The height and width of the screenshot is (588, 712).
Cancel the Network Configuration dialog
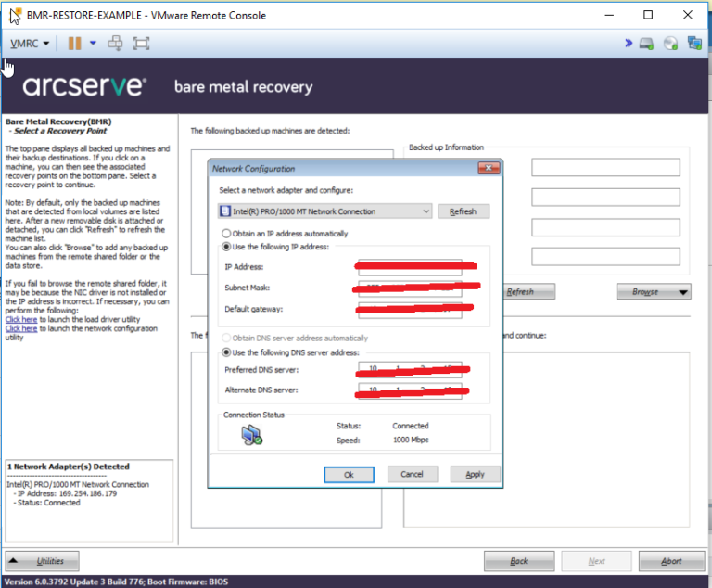[413, 475]
